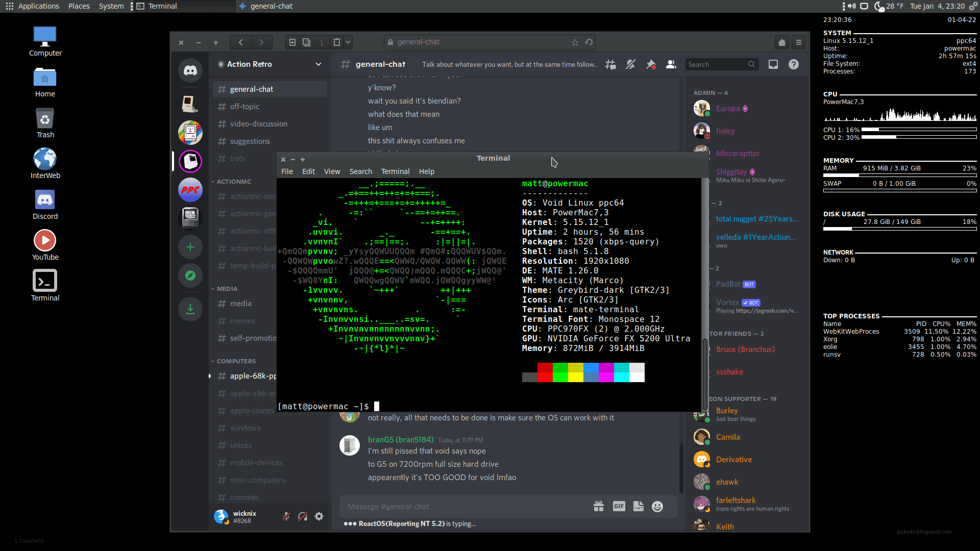Image resolution: width=980 pixels, height=551 pixels.
Task: Click the Explore Public Servers compass icon
Action: point(190,275)
